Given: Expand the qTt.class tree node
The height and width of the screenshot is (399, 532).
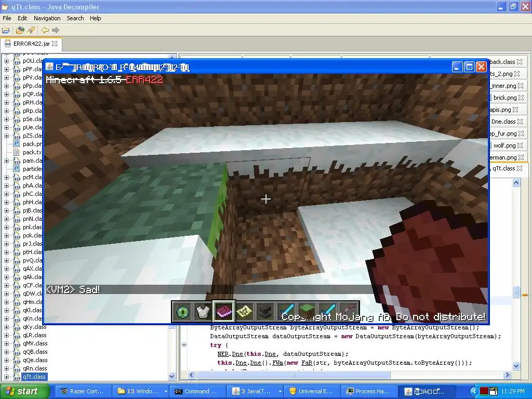Looking at the screenshot, I should (6, 377).
